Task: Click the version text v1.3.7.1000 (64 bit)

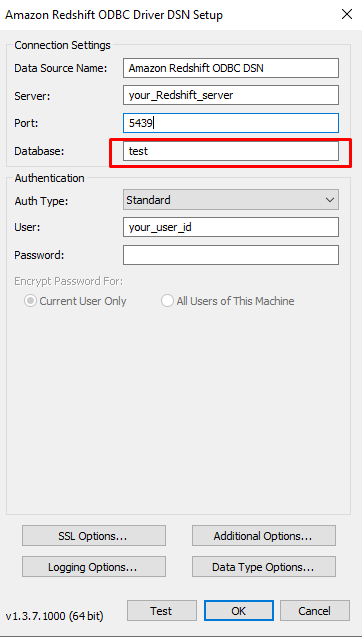Action: tap(54, 616)
